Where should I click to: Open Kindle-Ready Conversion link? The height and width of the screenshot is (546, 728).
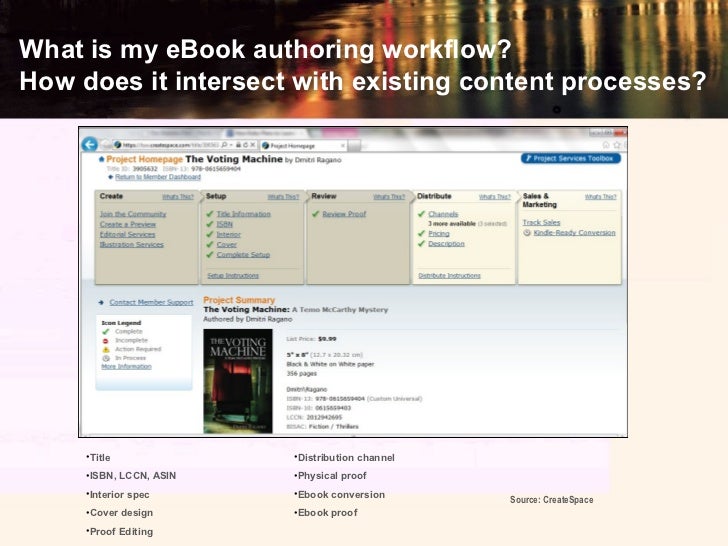(x=574, y=233)
